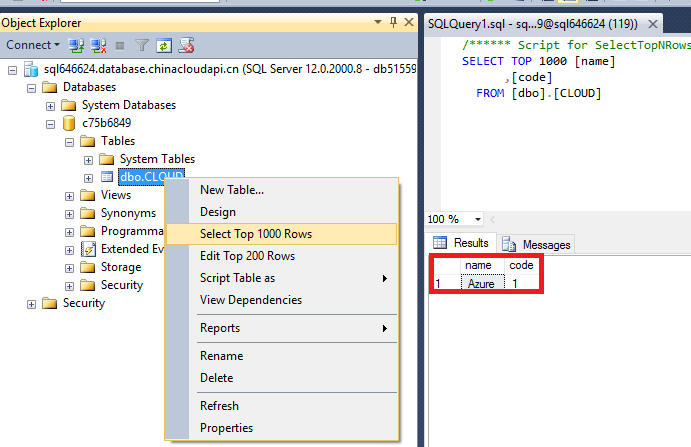Click the Refresh icon in Object Explorer toolbar
Screen dimensions: 691x447
(163, 45)
